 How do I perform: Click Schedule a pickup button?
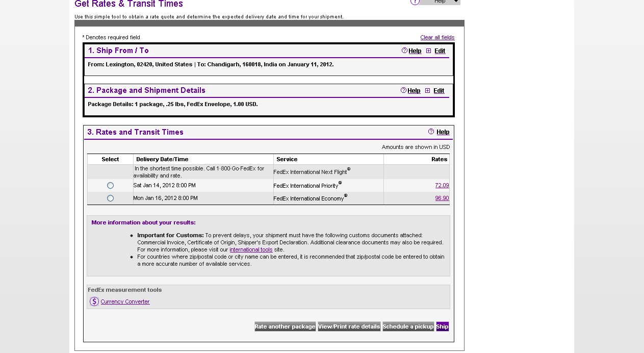click(408, 326)
